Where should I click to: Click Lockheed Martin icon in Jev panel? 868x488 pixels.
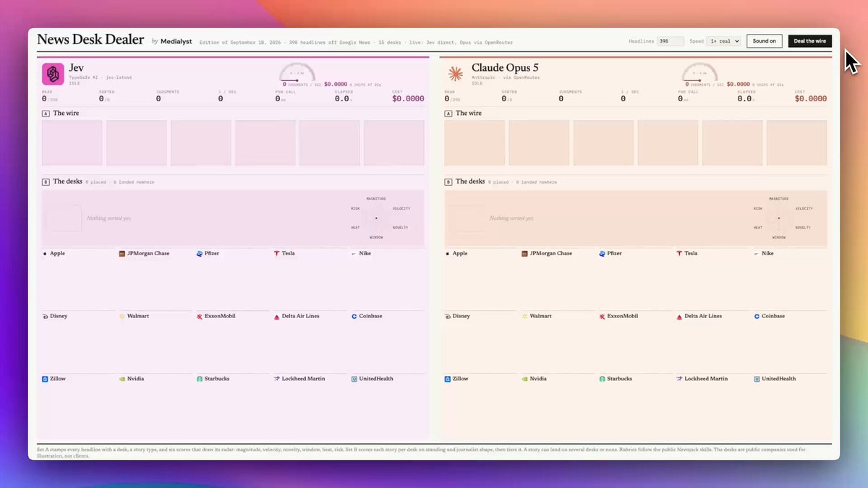[x=277, y=379]
